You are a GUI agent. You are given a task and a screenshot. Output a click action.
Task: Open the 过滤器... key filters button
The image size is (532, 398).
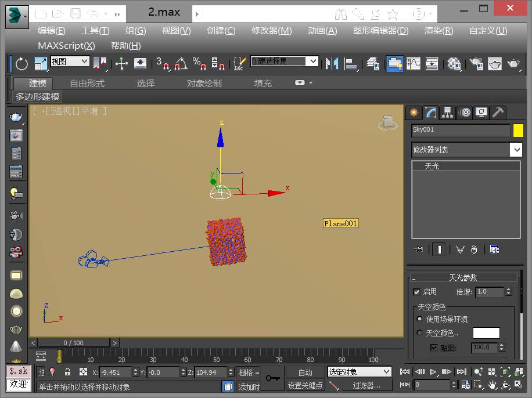[x=366, y=385]
